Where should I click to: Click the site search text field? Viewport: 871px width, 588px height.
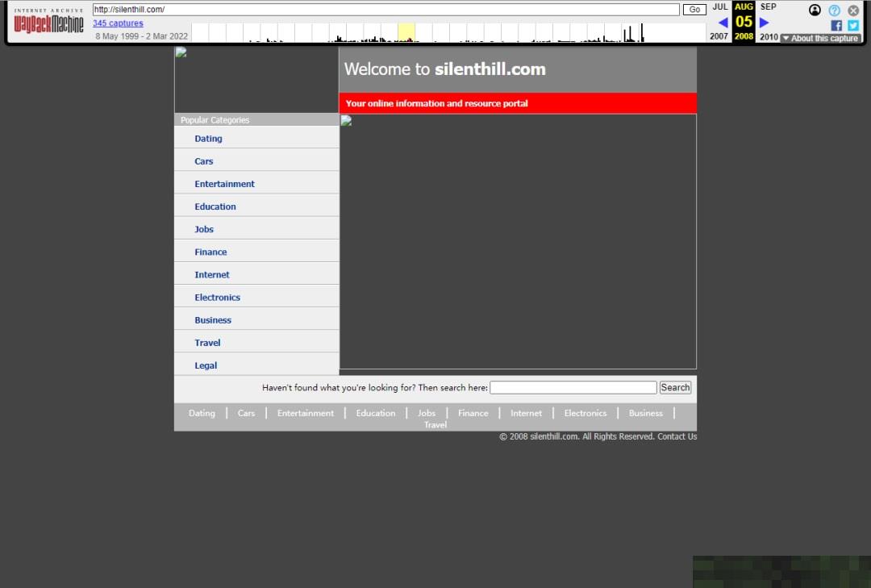pyautogui.click(x=573, y=387)
